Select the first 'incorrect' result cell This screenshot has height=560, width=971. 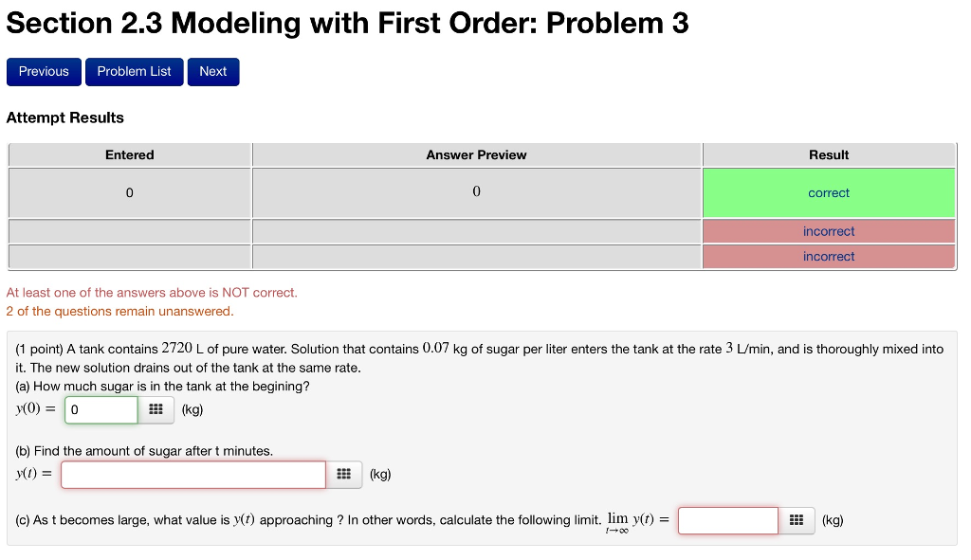point(828,230)
